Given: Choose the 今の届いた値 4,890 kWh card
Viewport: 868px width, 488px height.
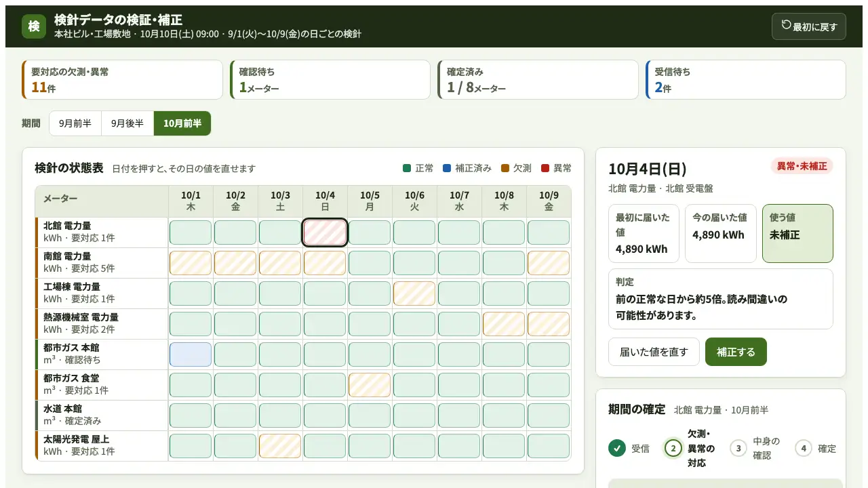Looking at the screenshot, I should pyautogui.click(x=721, y=233).
